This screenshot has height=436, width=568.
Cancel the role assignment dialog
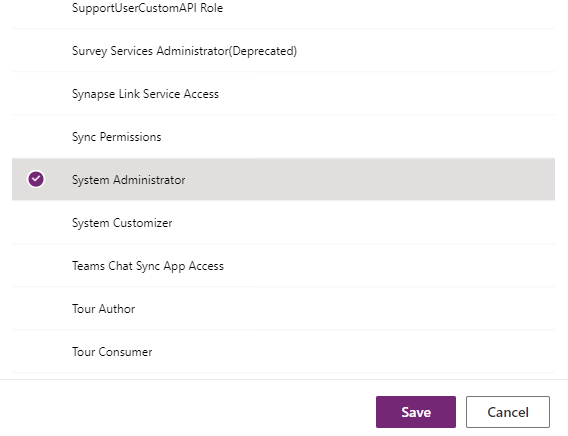[x=508, y=412]
